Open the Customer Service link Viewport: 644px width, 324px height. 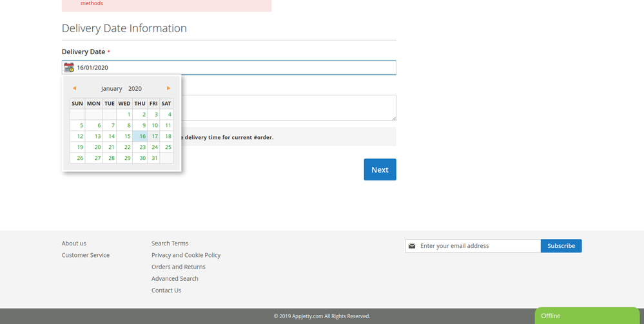click(x=86, y=255)
